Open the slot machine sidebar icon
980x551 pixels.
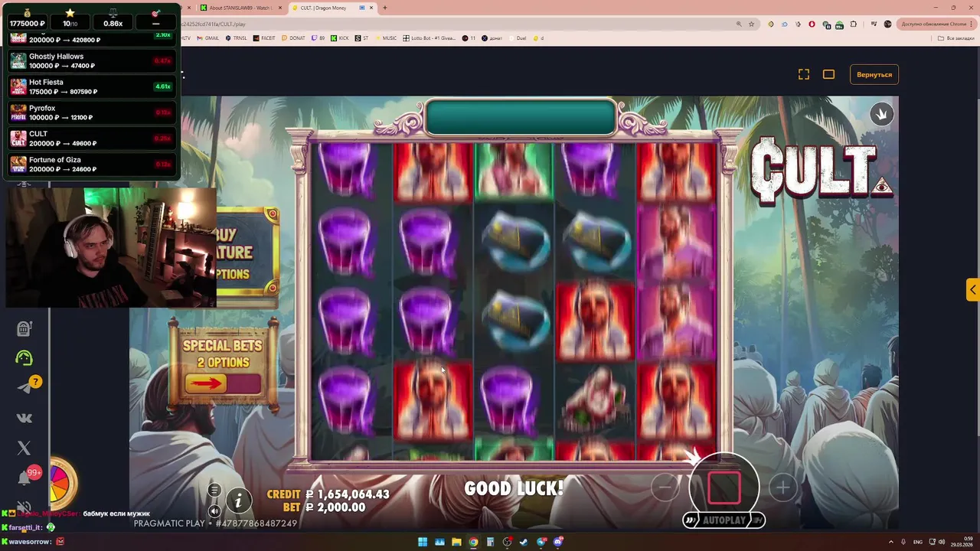coord(24,328)
